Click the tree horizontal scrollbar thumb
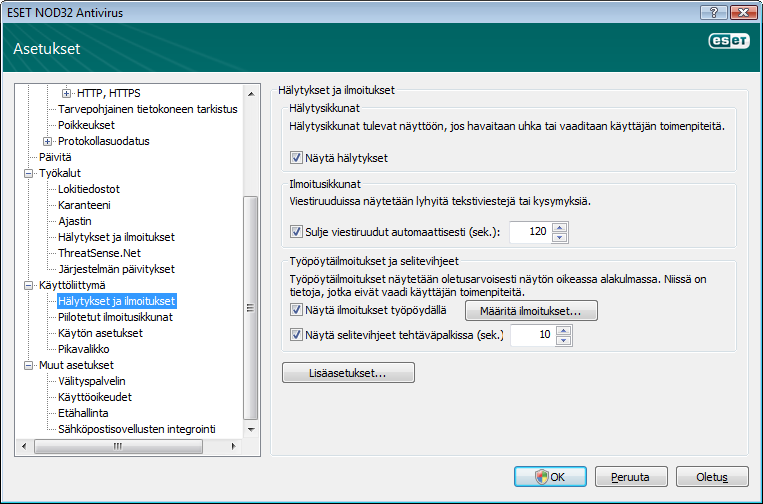The height and width of the screenshot is (504, 763). tap(118, 446)
